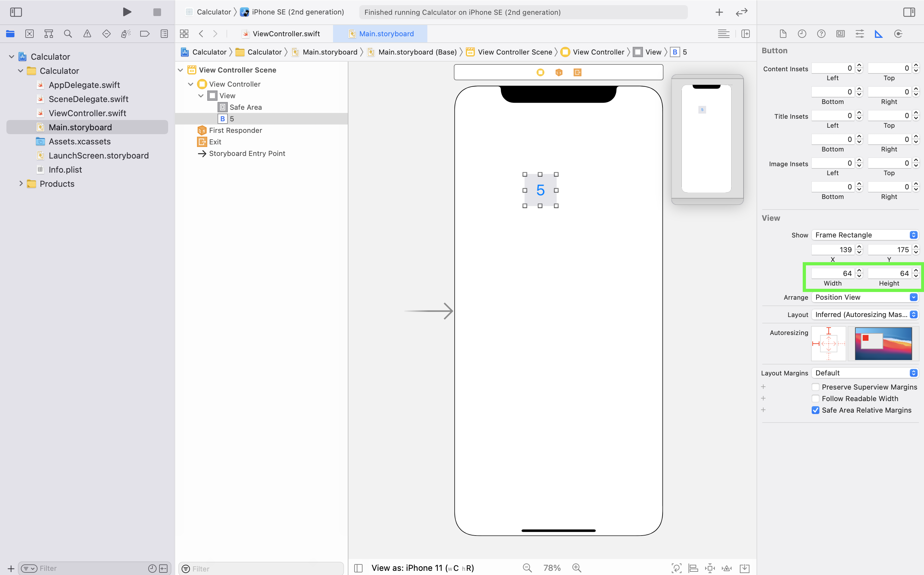Image resolution: width=924 pixels, height=575 pixels.
Task: Click the Width field showing 64
Action: [832, 273]
